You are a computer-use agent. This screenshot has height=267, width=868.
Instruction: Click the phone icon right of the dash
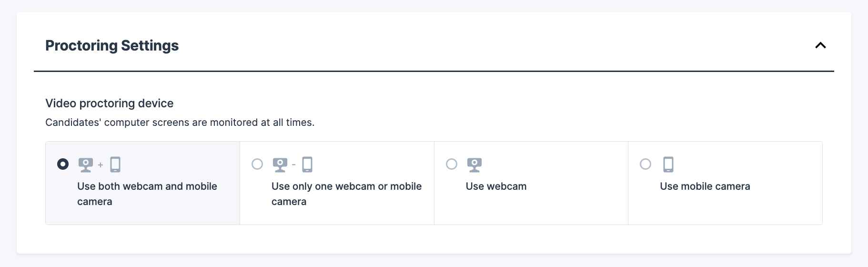(307, 164)
